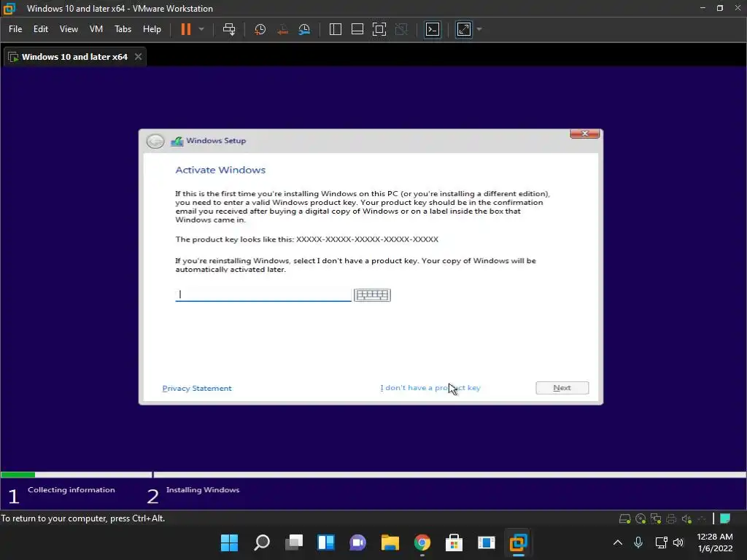Click the sound card status icon
The width and height of the screenshot is (747, 560).
[686, 518]
